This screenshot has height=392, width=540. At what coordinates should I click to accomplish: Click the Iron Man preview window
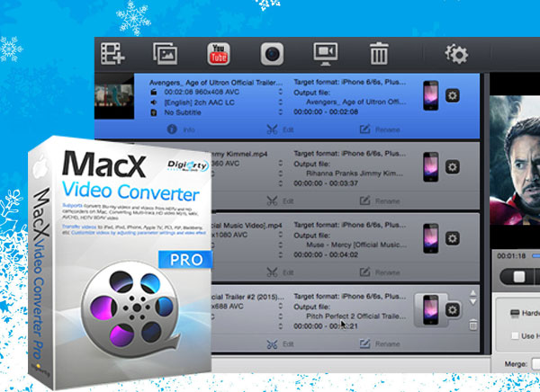[x=515, y=160]
